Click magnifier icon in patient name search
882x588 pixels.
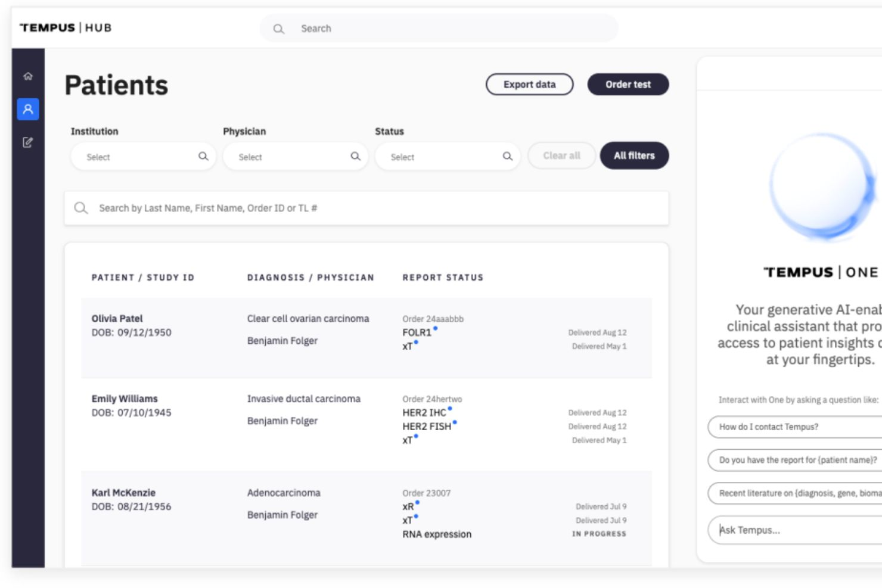[81, 208]
